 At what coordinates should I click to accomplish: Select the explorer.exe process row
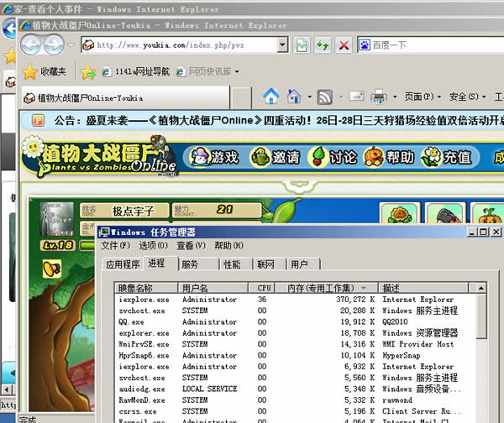click(x=295, y=333)
